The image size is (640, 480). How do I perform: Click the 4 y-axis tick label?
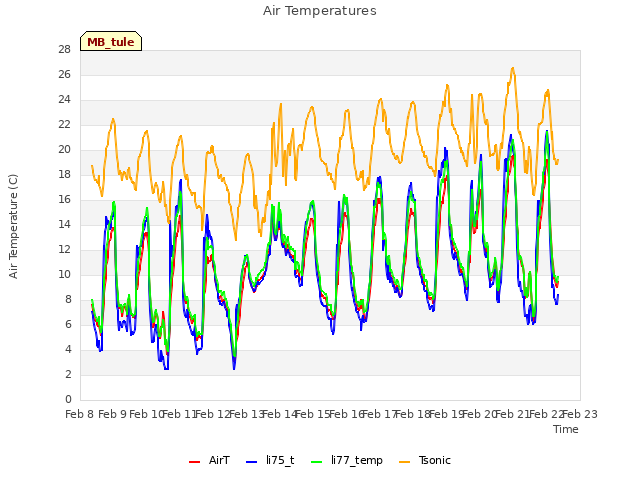[68, 349]
